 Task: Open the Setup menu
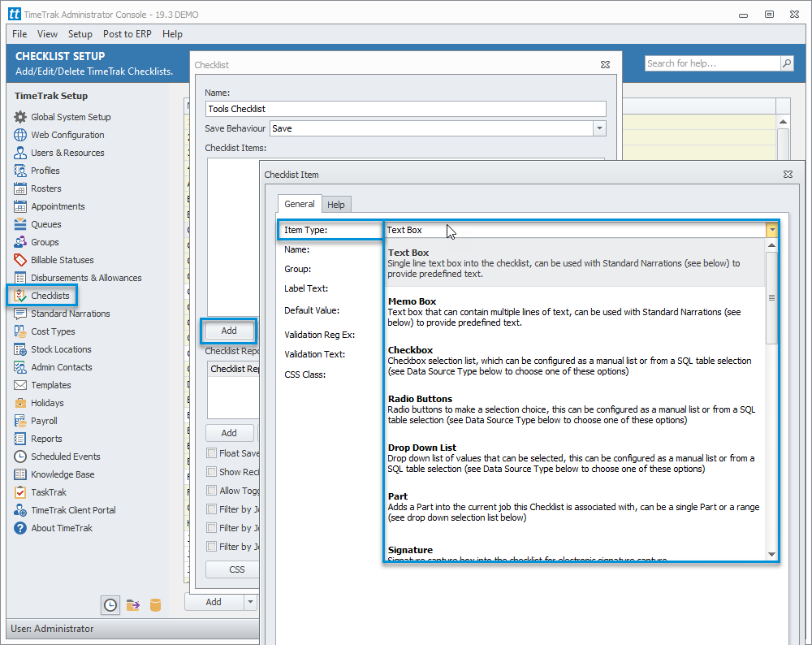80,34
